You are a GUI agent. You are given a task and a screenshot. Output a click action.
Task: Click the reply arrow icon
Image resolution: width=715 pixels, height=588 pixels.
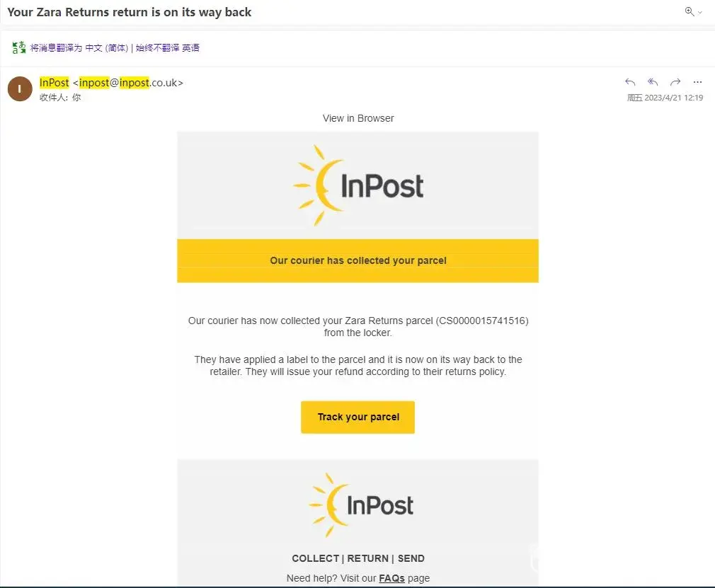(x=630, y=82)
